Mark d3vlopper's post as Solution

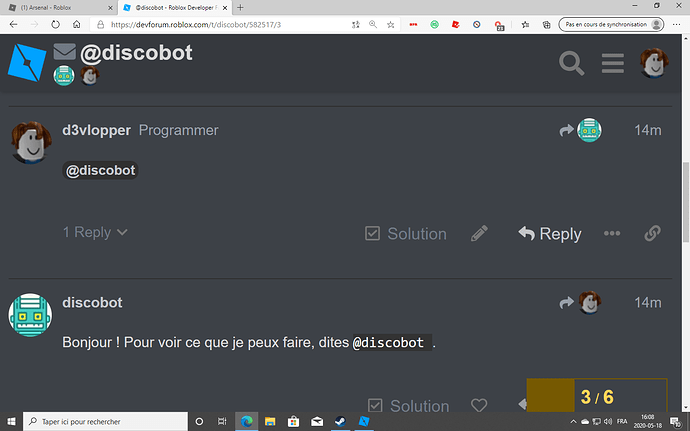coord(406,234)
